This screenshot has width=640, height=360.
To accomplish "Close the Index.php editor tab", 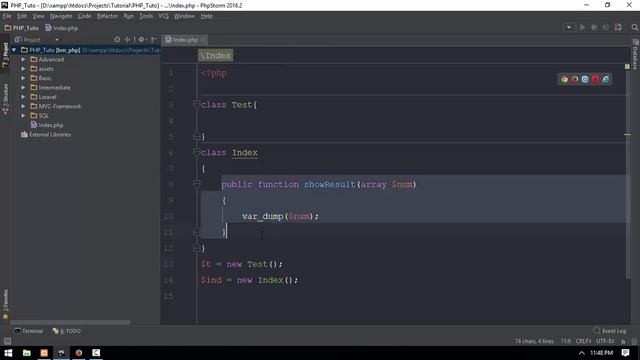I will 203,40.
